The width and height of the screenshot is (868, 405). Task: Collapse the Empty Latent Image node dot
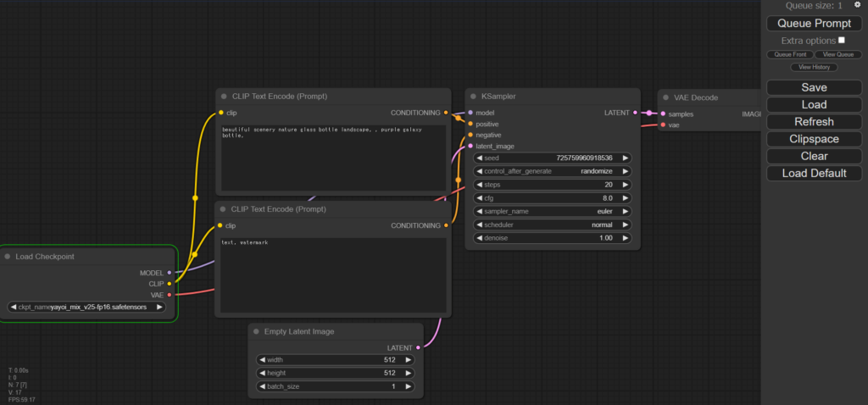click(x=257, y=331)
